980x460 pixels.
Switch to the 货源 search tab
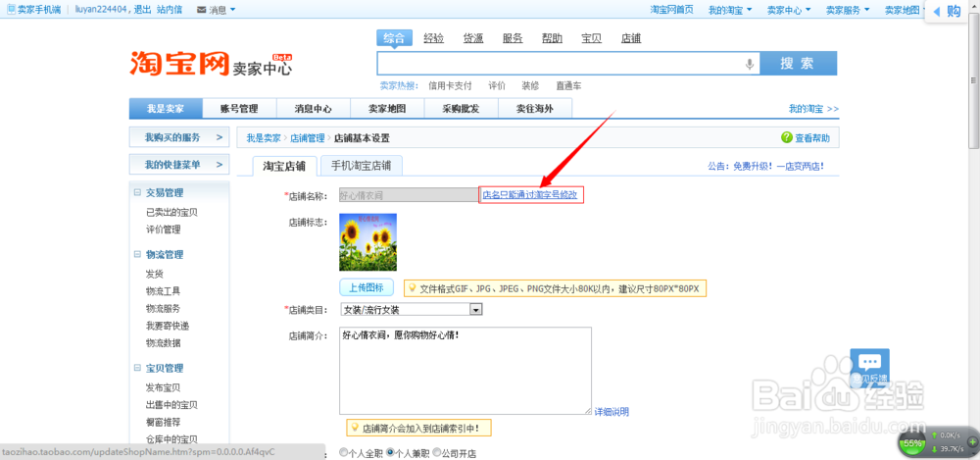pos(473,38)
